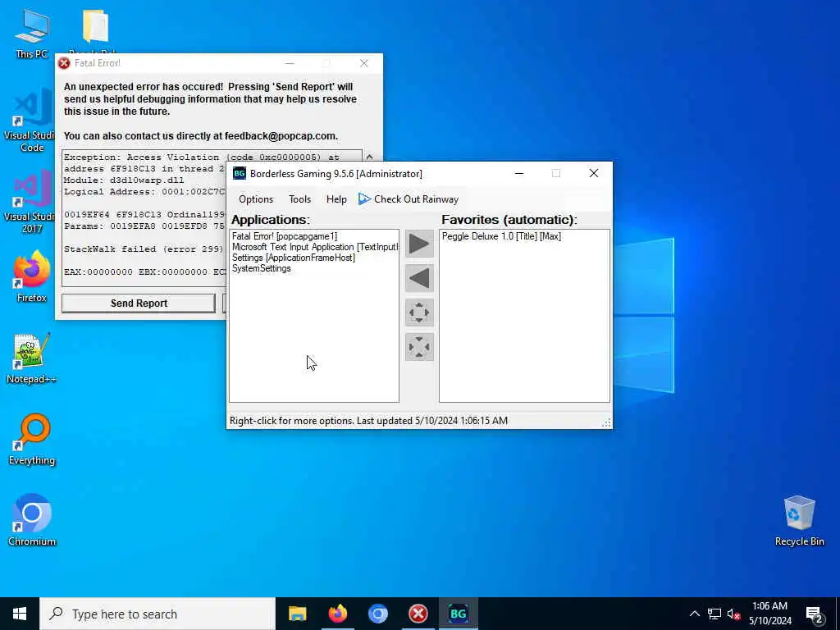840x630 pixels.
Task: Minimize the Fatal Error dialog
Action: [x=290, y=63]
